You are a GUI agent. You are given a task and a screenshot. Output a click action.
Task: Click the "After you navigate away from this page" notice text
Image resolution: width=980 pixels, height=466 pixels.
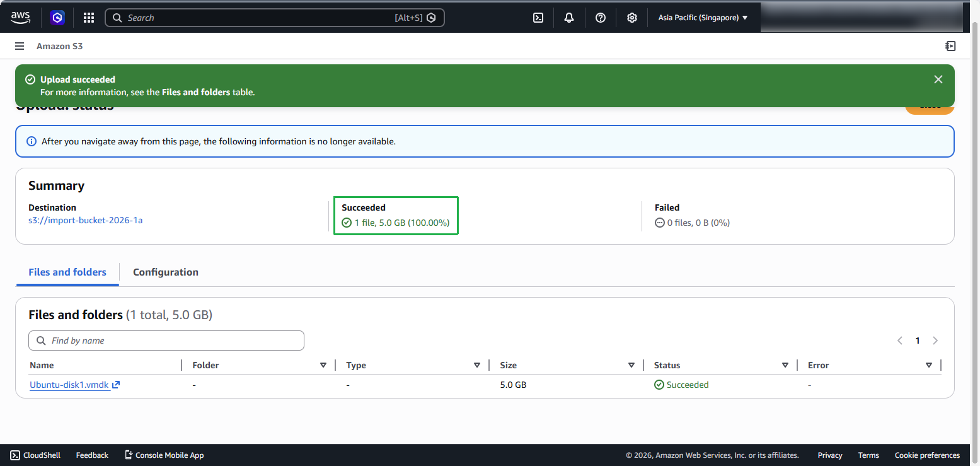point(219,141)
